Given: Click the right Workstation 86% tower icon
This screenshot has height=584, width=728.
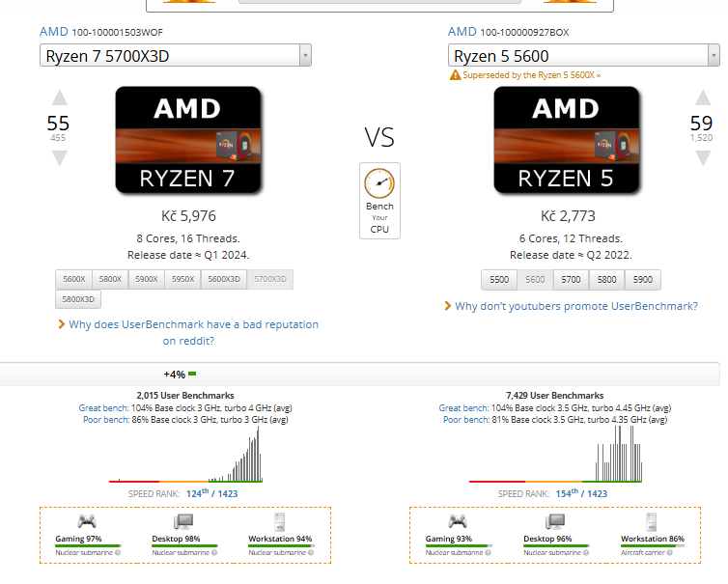Looking at the screenshot, I should (651, 522).
